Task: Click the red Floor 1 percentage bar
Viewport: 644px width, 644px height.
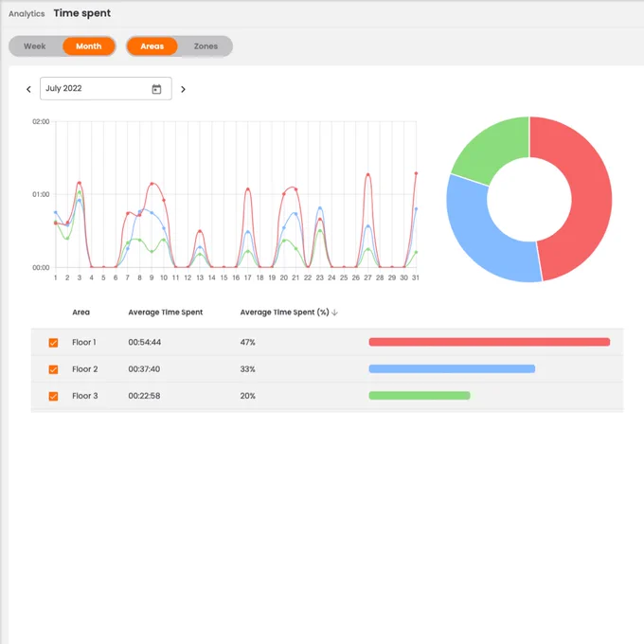Action: 490,342
